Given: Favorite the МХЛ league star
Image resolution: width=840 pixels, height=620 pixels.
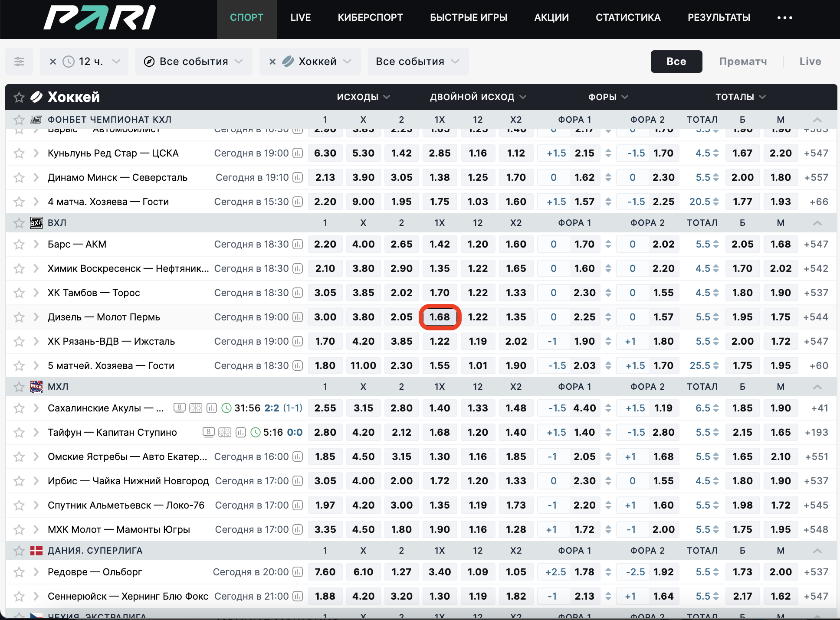Looking at the screenshot, I should (x=19, y=387).
